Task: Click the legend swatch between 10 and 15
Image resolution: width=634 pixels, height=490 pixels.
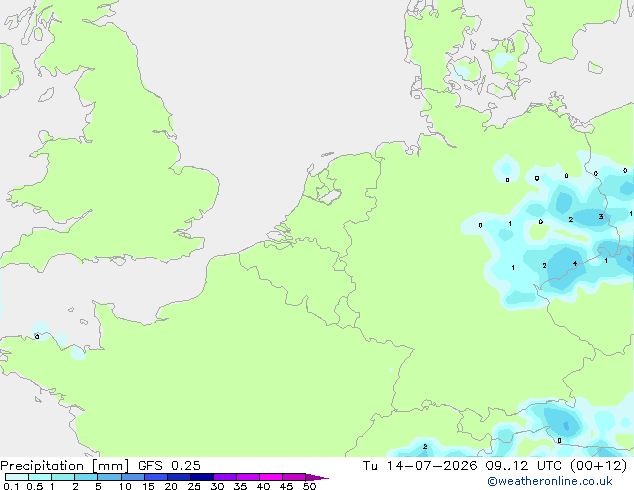Action: click(132, 477)
